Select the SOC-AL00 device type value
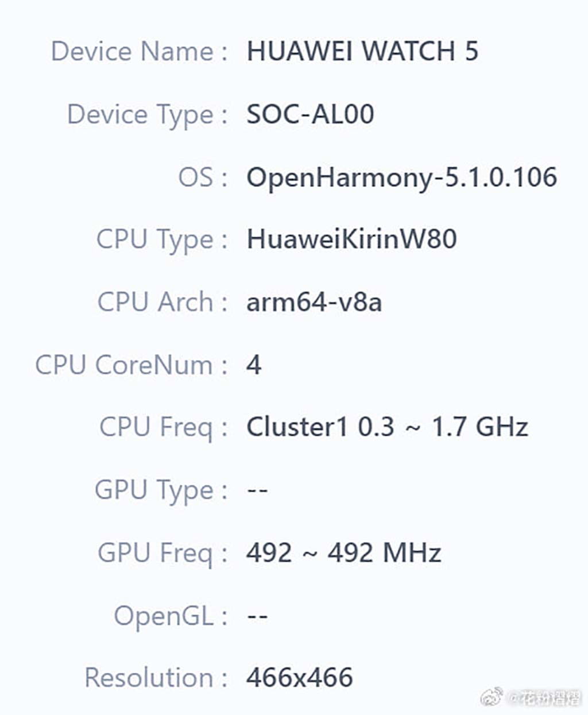 point(310,114)
